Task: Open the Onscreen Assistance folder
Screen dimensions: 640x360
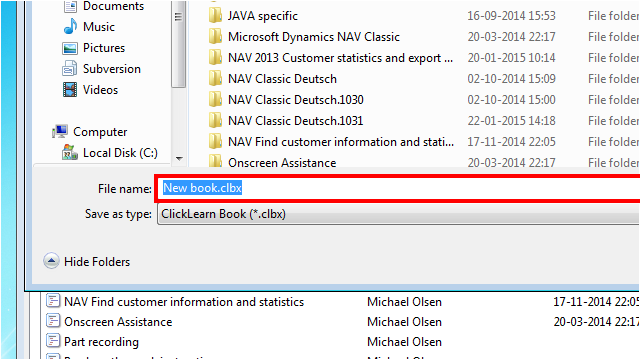Action: pos(272,162)
